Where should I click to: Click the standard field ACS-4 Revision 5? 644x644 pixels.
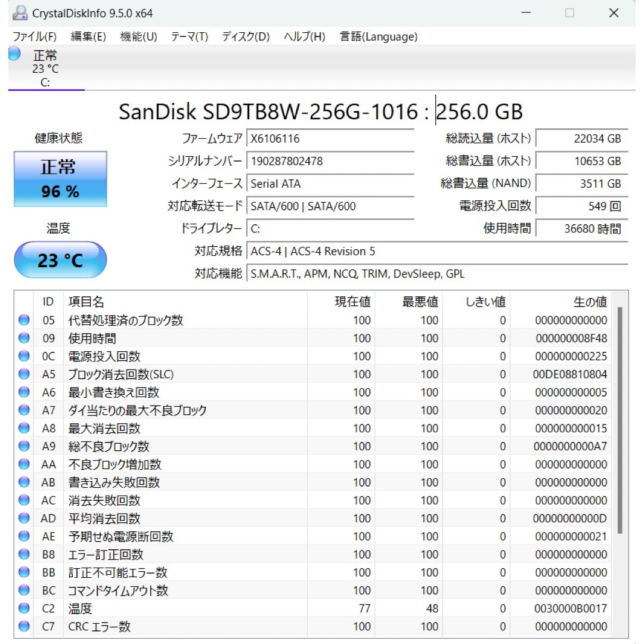pos(438,252)
